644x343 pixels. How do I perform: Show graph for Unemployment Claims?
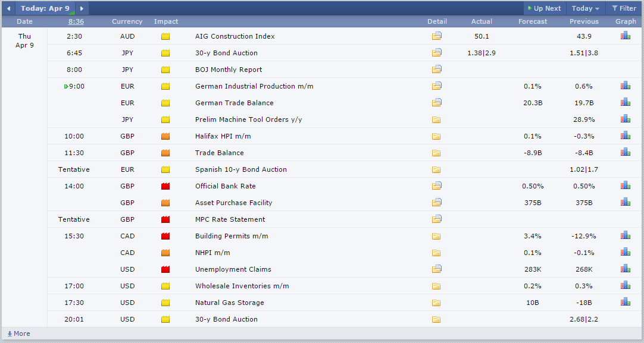click(626, 269)
